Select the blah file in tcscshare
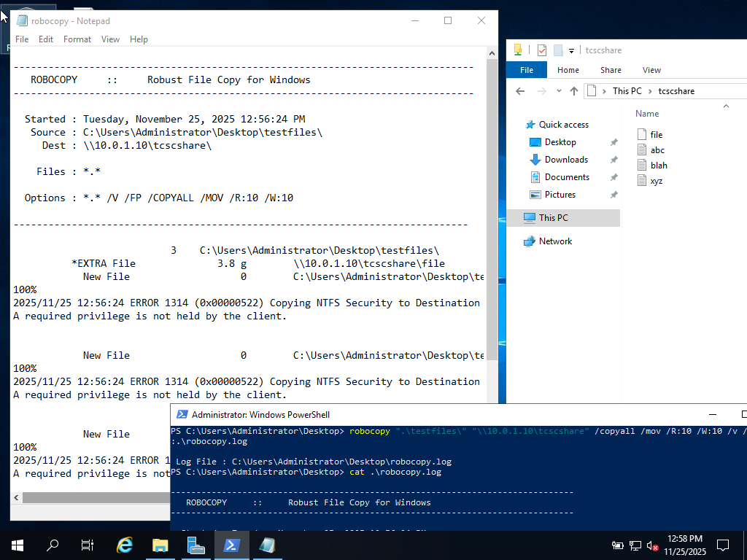The image size is (747, 560). tap(659, 166)
